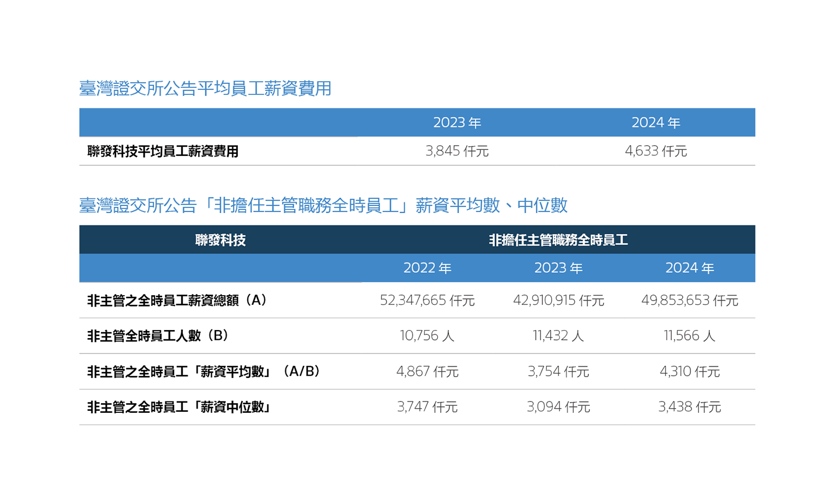Click the 52,347,665 仟元 cell
Viewport: 835px width, 504px height.
click(x=427, y=301)
